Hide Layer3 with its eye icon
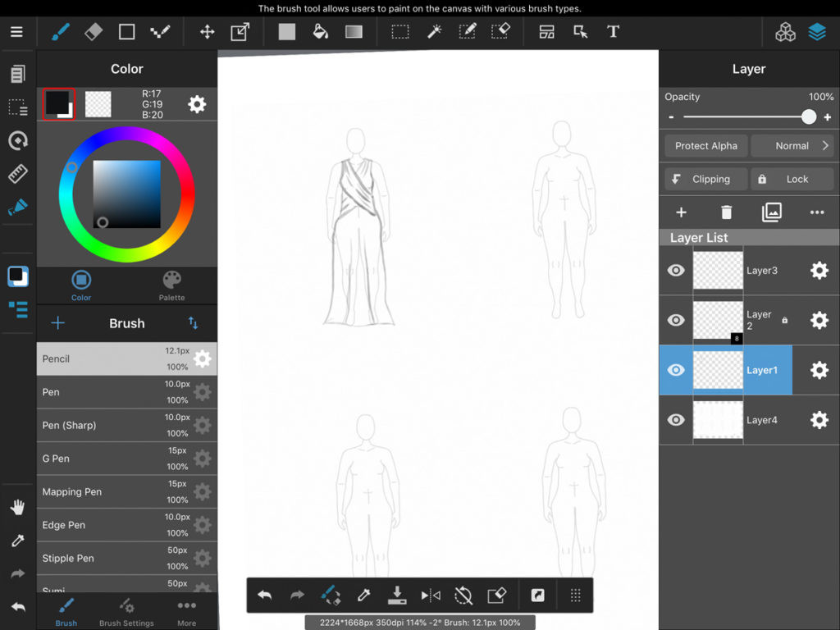The height and width of the screenshot is (630, 840). tap(676, 270)
